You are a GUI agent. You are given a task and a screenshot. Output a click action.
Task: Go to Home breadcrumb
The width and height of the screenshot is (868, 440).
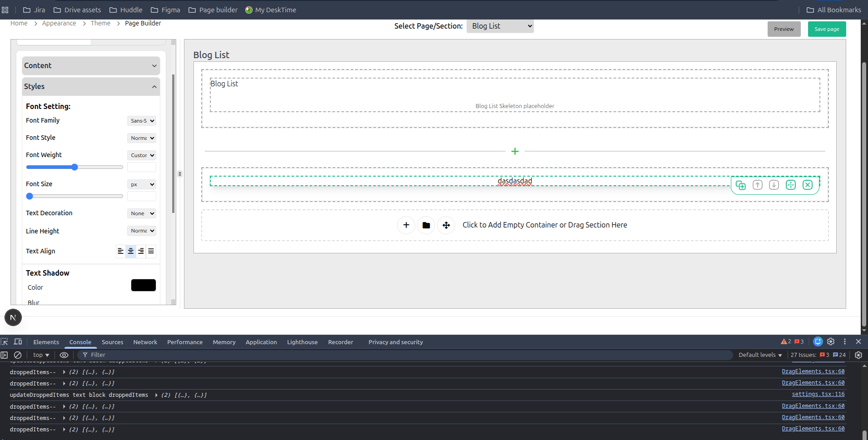coord(19,23)
